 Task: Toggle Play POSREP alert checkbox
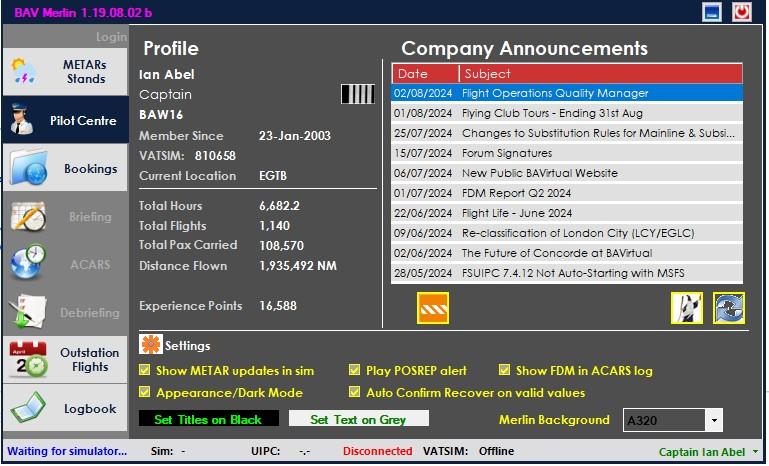[x=354, y=370]
